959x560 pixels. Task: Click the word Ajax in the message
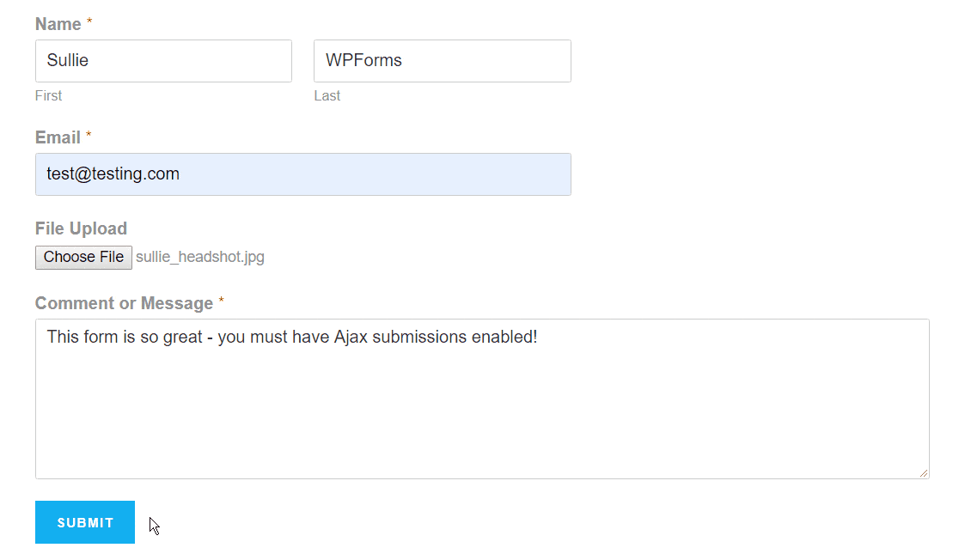[x=351, y=338]
